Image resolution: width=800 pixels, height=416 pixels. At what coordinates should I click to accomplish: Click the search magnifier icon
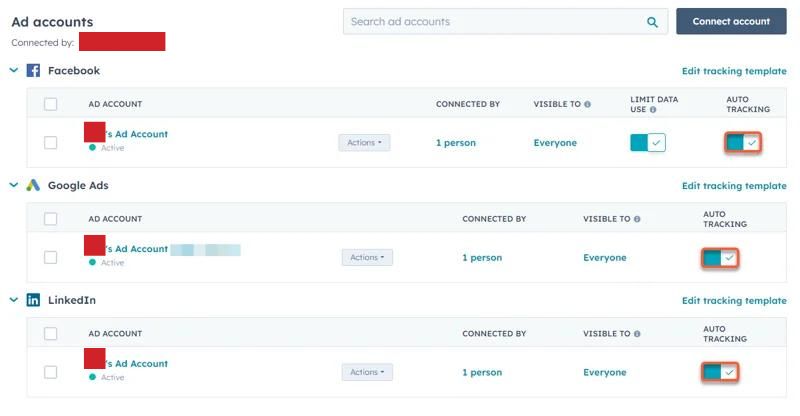[x=652, y=22]
